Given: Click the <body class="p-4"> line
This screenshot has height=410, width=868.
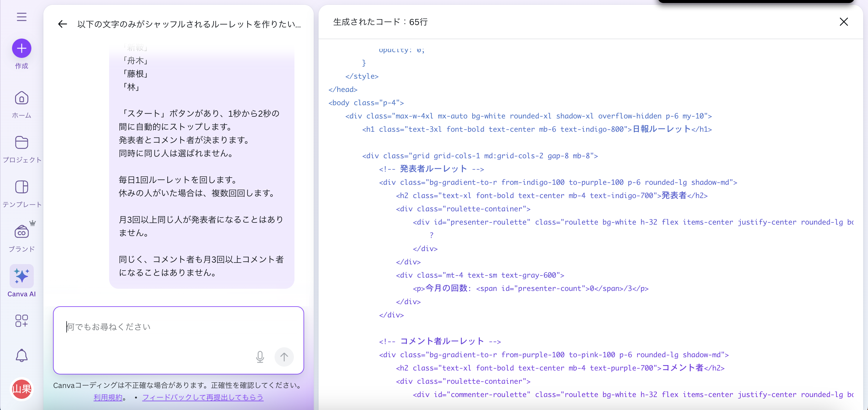Looking at the screenshot, I should click(366, 102).
